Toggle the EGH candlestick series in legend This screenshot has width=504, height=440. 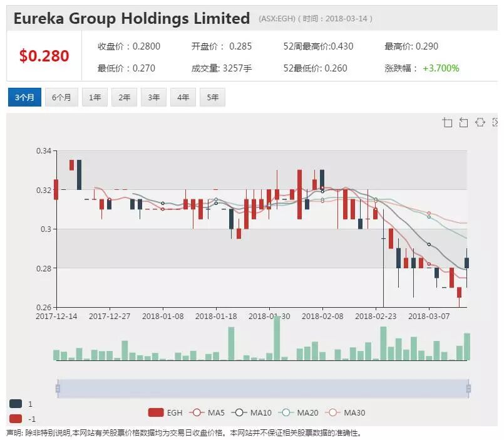(x=165, y=412)
